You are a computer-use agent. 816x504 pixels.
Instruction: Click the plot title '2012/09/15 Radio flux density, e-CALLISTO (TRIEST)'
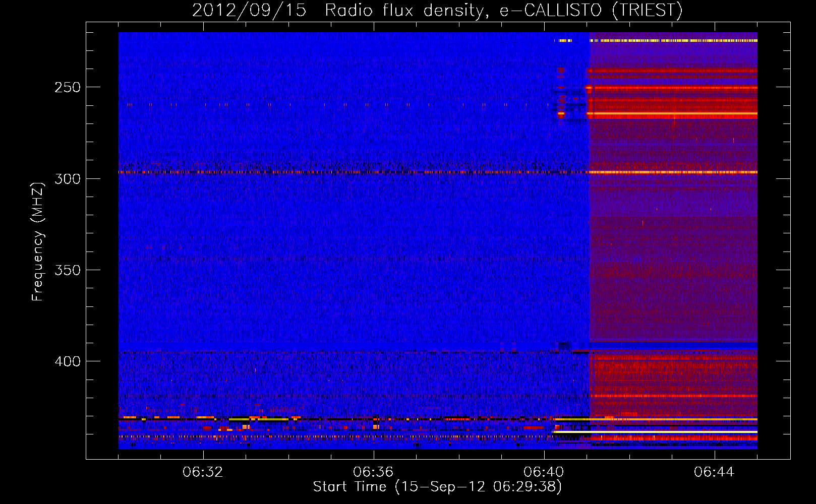coord(437,11)
